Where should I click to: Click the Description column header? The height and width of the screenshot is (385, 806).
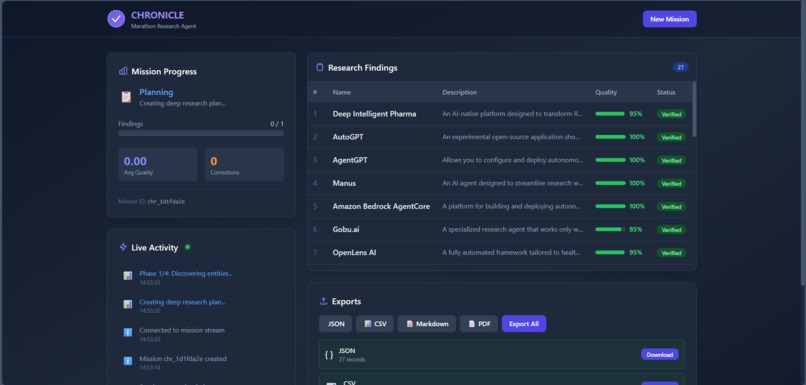(x=460, y=93)
